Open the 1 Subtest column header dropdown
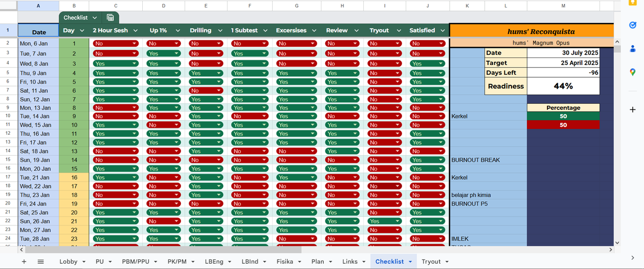This screenshot has height=269, width=644. click(x=265, y=31)
